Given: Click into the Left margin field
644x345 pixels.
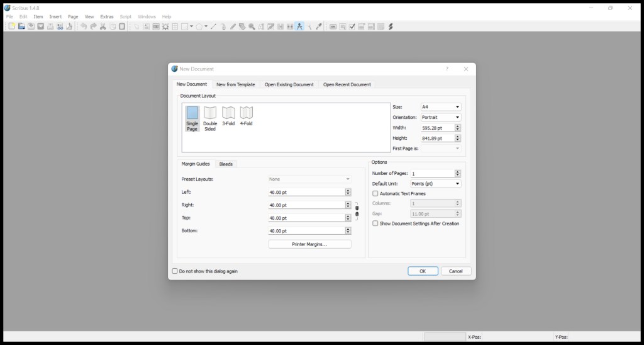Looking at the screenshot, I should [x=306, y=192].
